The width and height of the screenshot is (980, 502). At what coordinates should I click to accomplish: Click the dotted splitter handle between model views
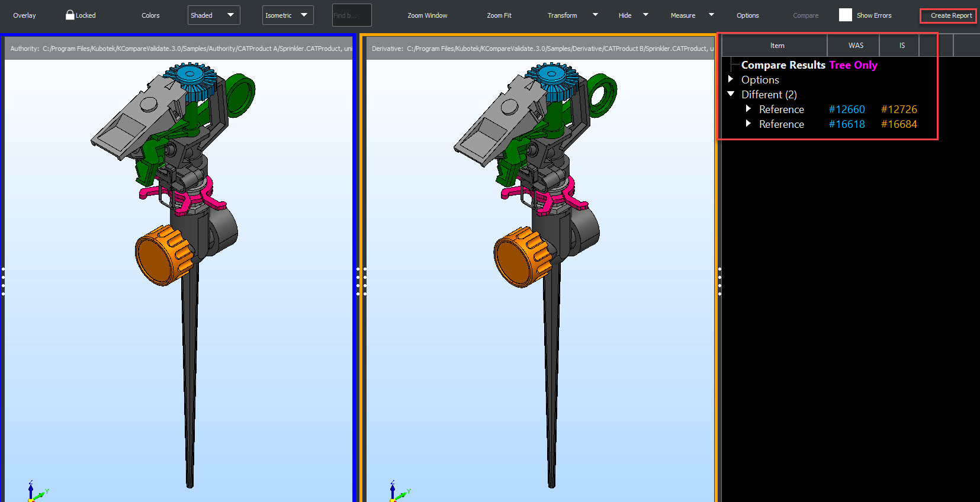tap(361, 281)
